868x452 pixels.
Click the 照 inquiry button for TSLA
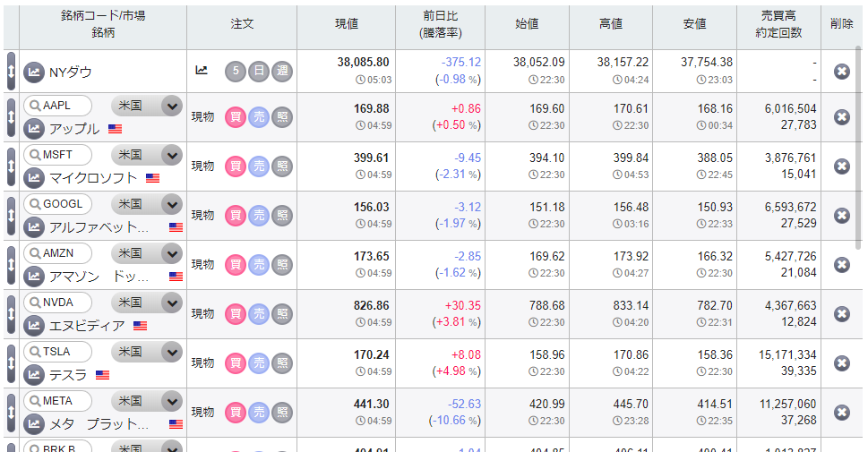click(282, 362)
